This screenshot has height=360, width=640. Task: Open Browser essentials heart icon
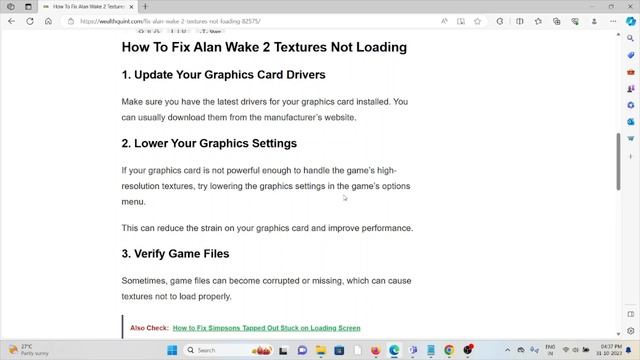(575, 21)
